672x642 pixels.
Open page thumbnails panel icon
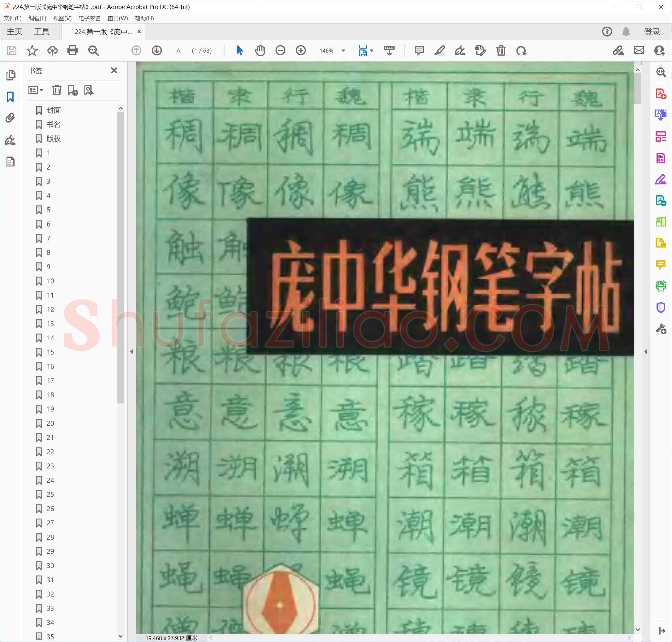tap(11, 75)
